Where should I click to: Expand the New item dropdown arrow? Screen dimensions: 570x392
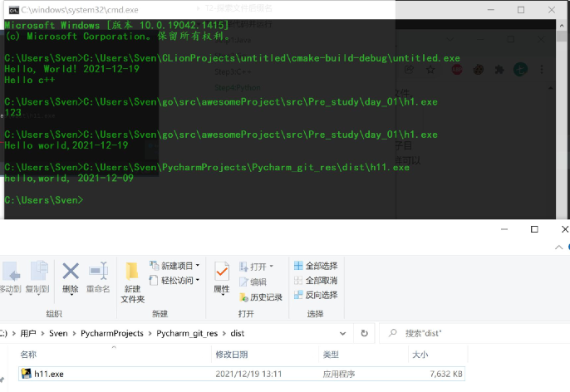(198, 266)
